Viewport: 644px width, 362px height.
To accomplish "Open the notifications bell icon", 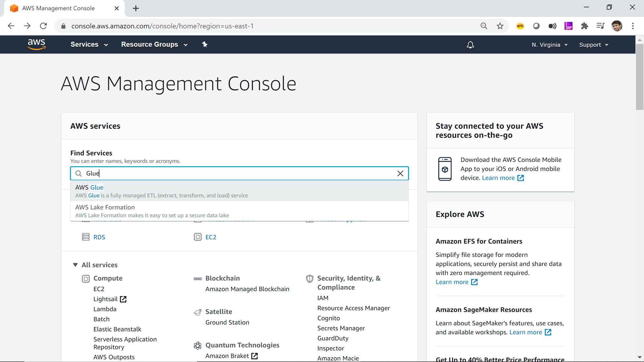I will [470, 45].
